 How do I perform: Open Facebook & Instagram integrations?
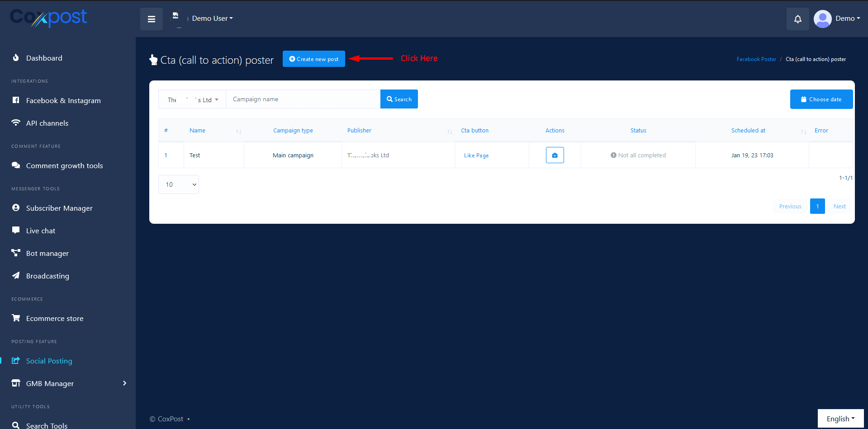(x=63, y=100)
